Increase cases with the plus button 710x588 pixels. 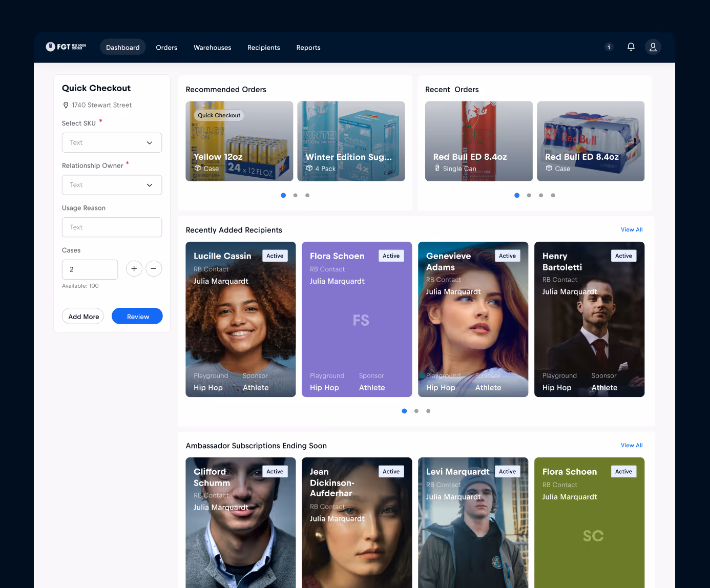[x=134, y=269]
